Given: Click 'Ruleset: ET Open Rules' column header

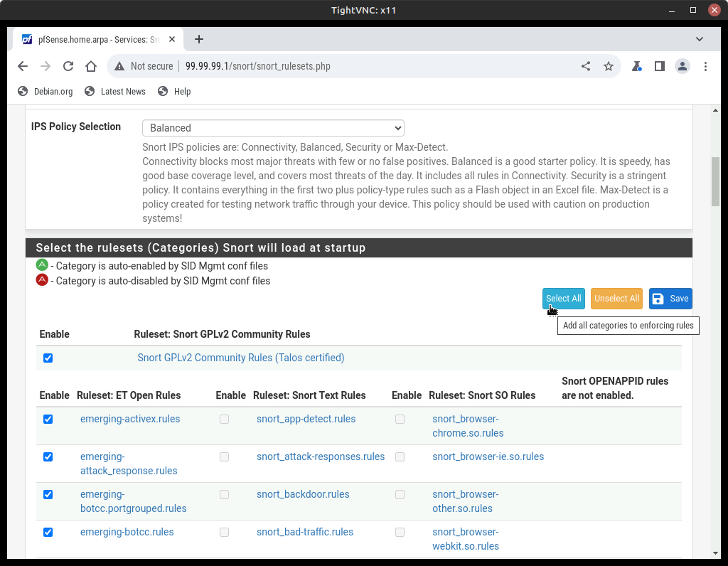Looking at the screenshot, I should [x=129, y=395].
